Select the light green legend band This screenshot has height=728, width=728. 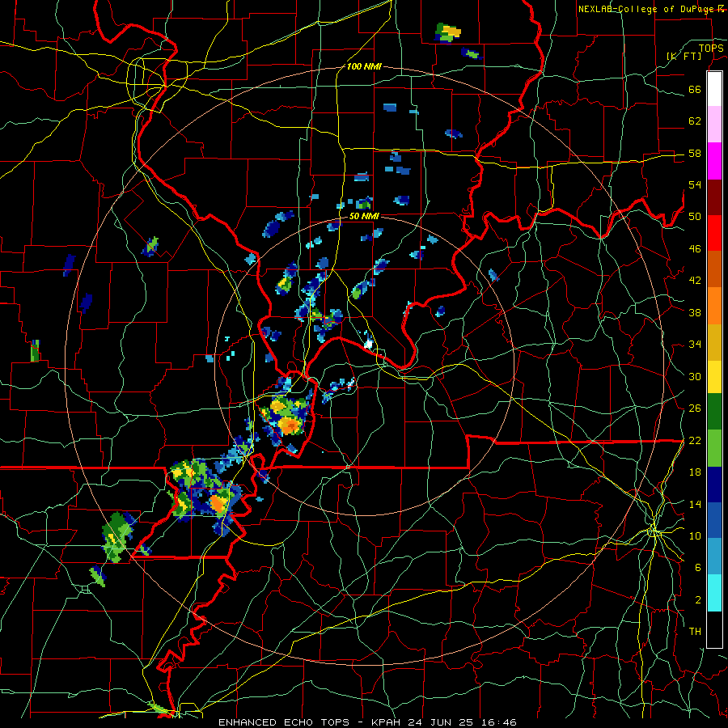[714, 448]
